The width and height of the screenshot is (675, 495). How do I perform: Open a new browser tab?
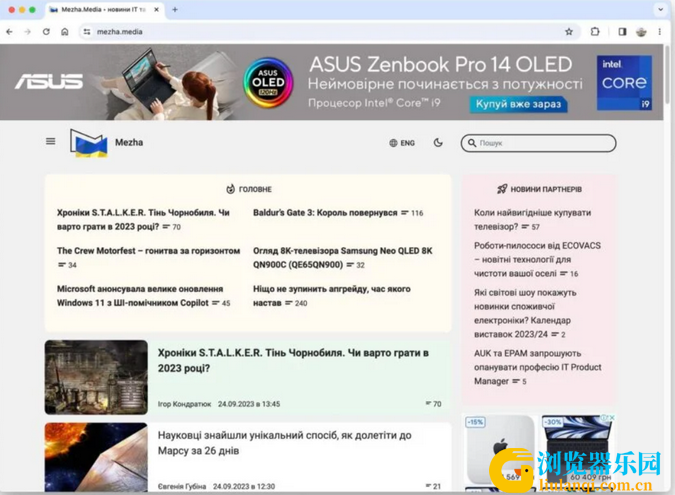point(175,9)
